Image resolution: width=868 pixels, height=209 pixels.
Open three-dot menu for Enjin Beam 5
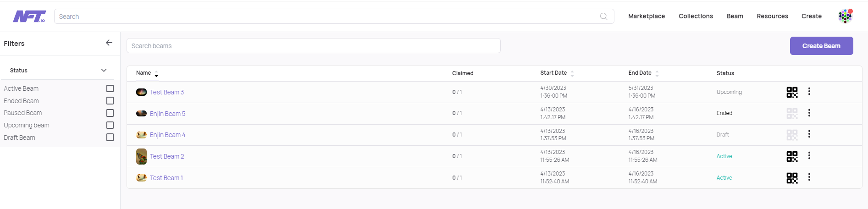pyautogui.click(x=809, y=113)
